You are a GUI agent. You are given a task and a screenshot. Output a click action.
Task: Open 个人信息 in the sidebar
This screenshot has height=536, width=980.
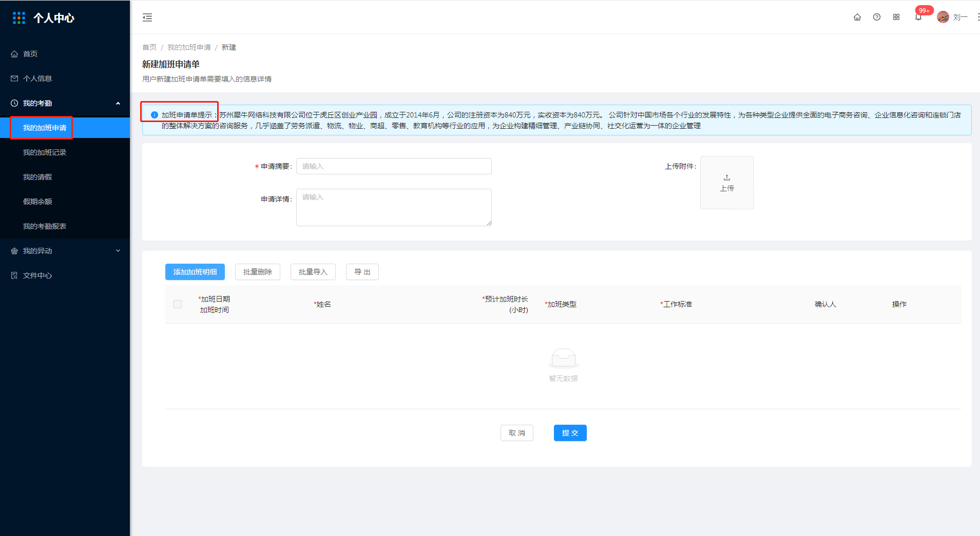tap(65, 78)
